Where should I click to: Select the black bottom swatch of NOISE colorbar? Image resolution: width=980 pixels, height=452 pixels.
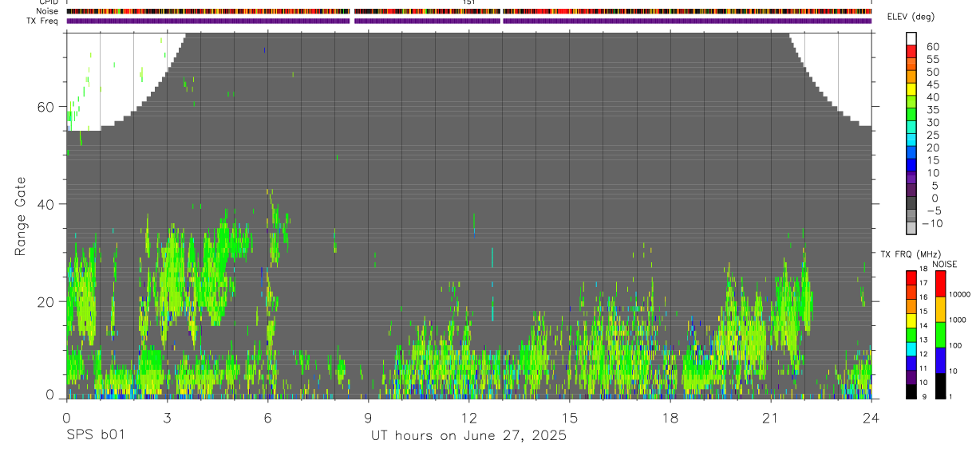click(x=941, y=386)
